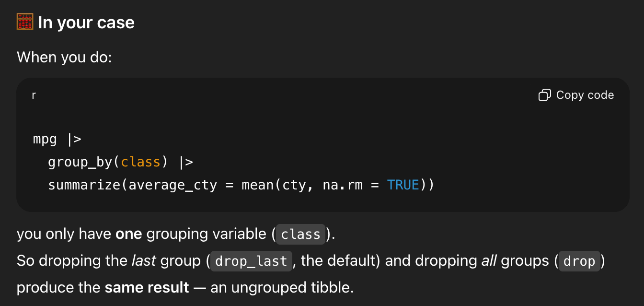Click the "mean" function name in code
The image size is (644, 306).
(257, 185)
